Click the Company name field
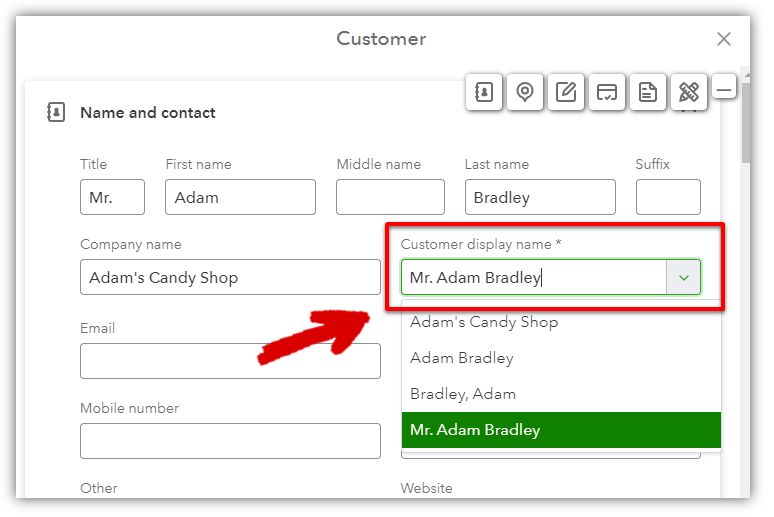This screenshot has height=517, width=774. (x=229, y=277)
